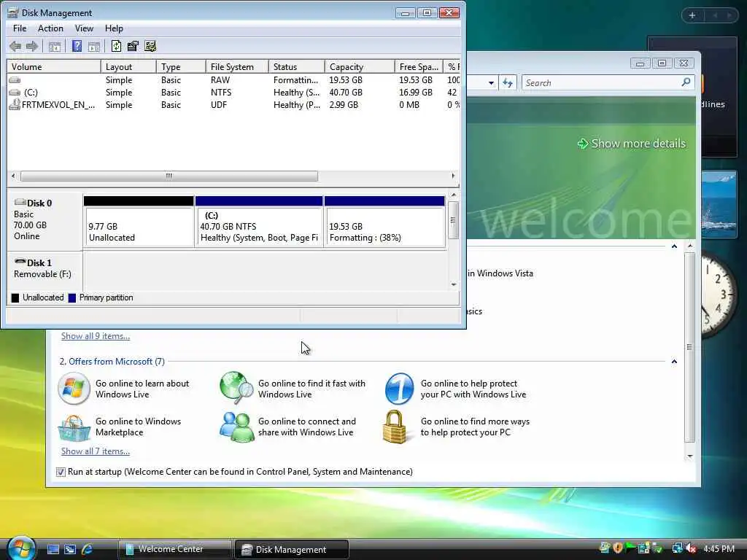Click the Windows Live people icon
This screenshot has height=560, width=747.
pyautogui.click(x=236, y=427)
